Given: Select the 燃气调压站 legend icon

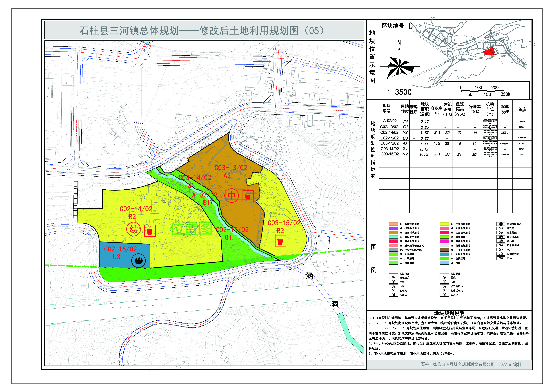Looking at the screenshot, I should pos(444,286).
